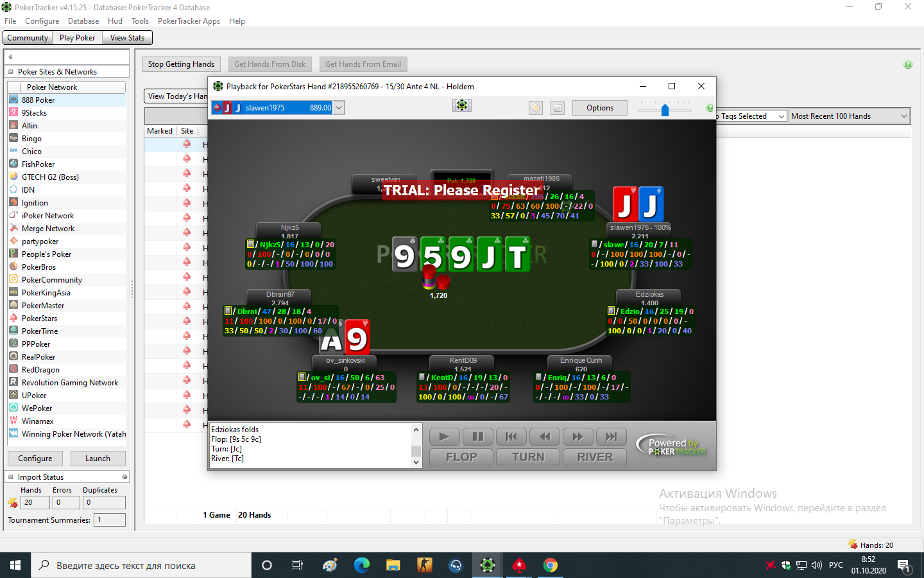
Task: Open the tag icon in playback toolbar
Action: point(536,108)
